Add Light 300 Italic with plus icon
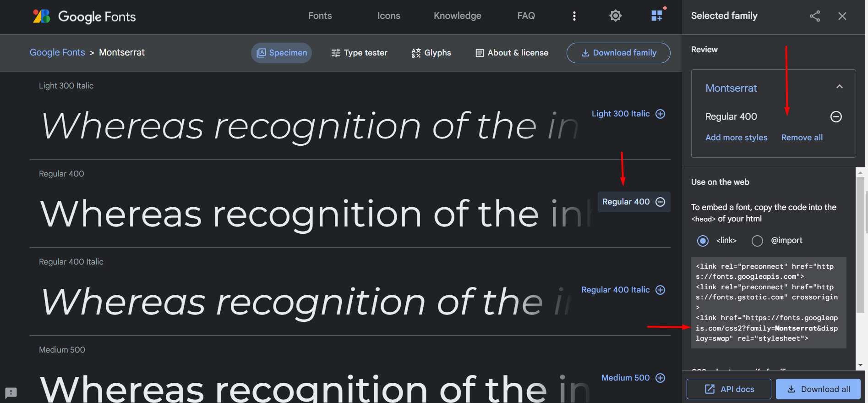 [660, 114]
